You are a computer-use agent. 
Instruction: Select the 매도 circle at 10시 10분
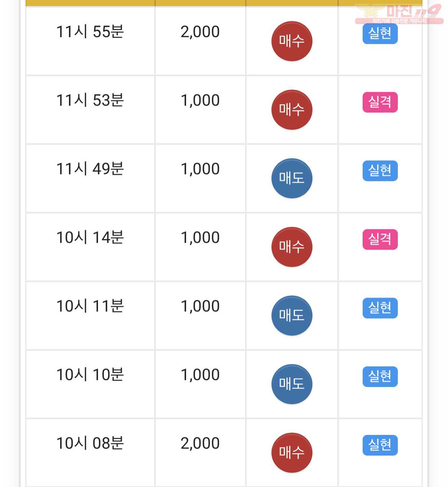tap(292, 384)
